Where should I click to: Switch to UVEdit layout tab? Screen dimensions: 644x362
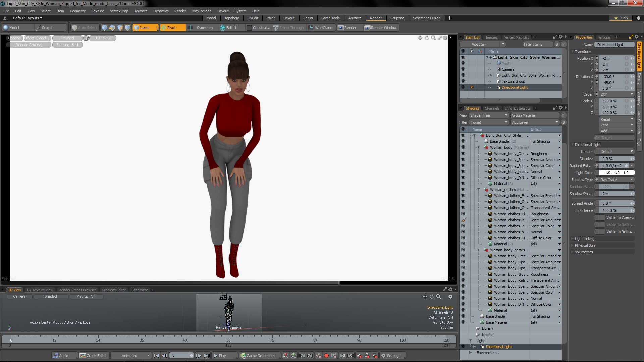click(253, 18)
